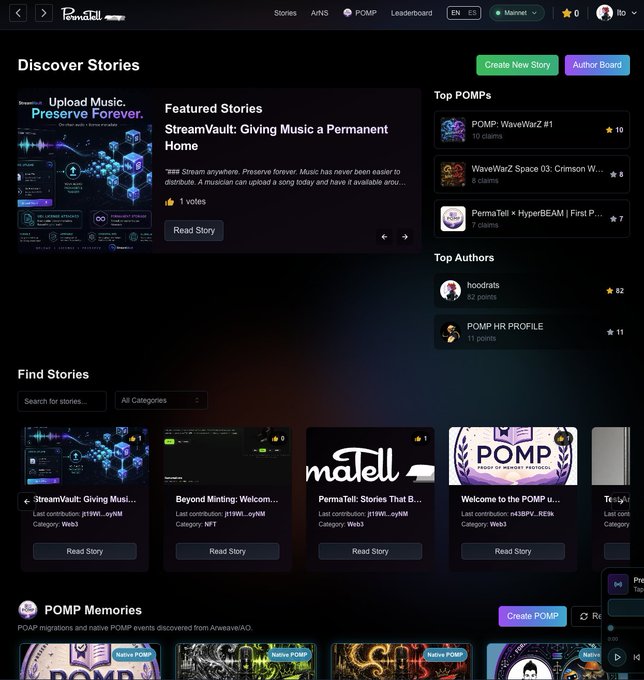Expand the Ito user menu chevron
Image resolution: width=644 pixels, height=680 pixels.
[634, 13]
